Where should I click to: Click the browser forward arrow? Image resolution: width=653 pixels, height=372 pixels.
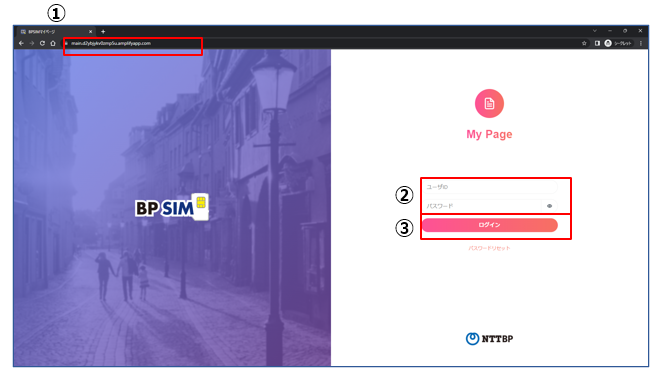tap(32, 43)
